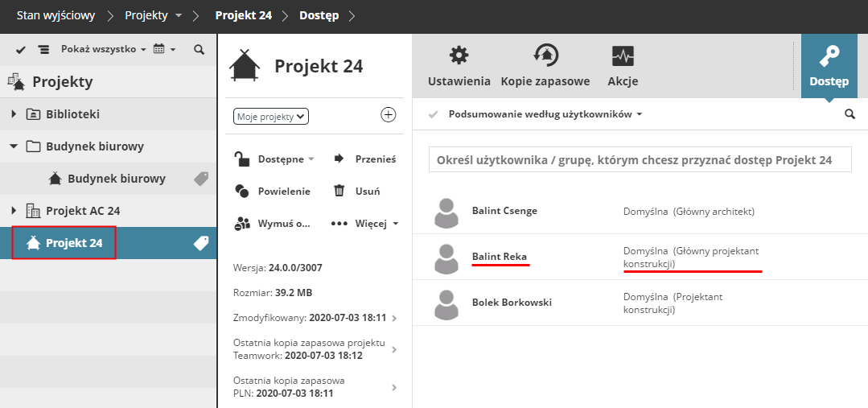This screenshot has height=408, width=868.
Task: Expand Teamwork backup details chevron
Action: click(x=394, y=350)
